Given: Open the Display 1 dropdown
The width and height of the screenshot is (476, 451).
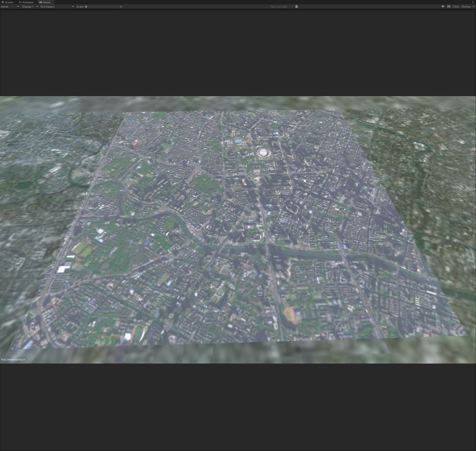Looking at the screenshot, I should [x=29, y=6].
